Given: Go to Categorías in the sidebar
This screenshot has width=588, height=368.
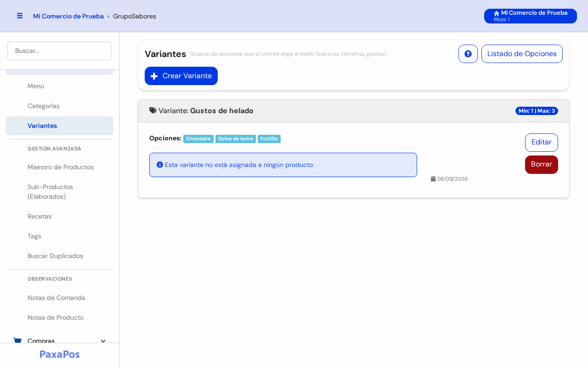Looking at the screenshot, I should [x=59, y=106].
